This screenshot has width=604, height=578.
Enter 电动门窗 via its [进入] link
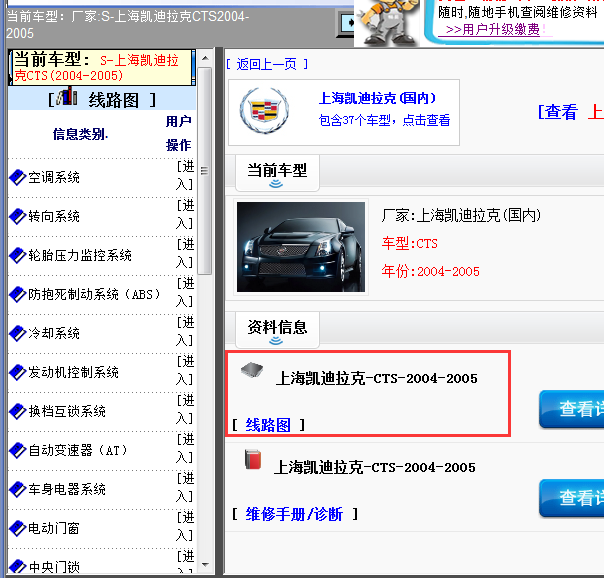point(185,526)
